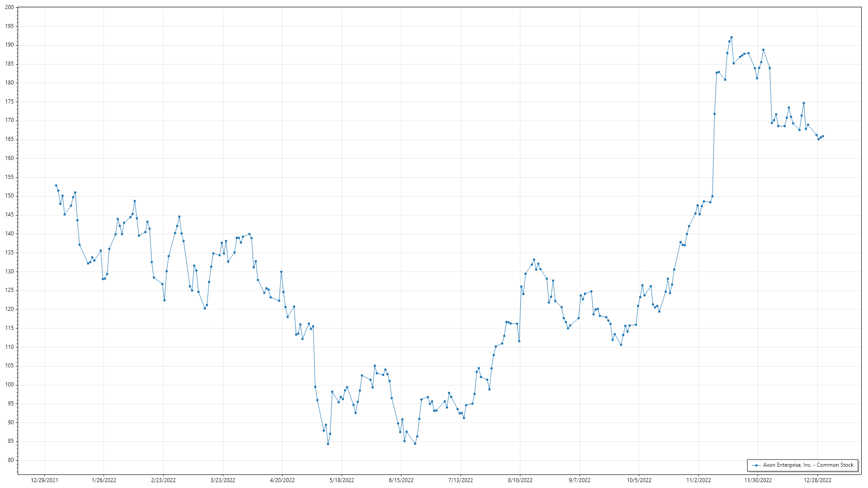Click the 8/10/2022 date label

tap(520, 480)
